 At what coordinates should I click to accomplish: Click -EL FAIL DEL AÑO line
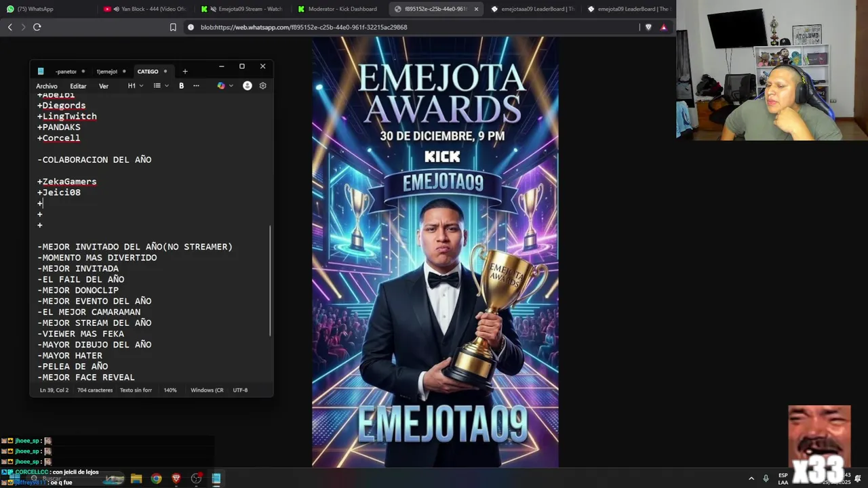pos(81,279)
